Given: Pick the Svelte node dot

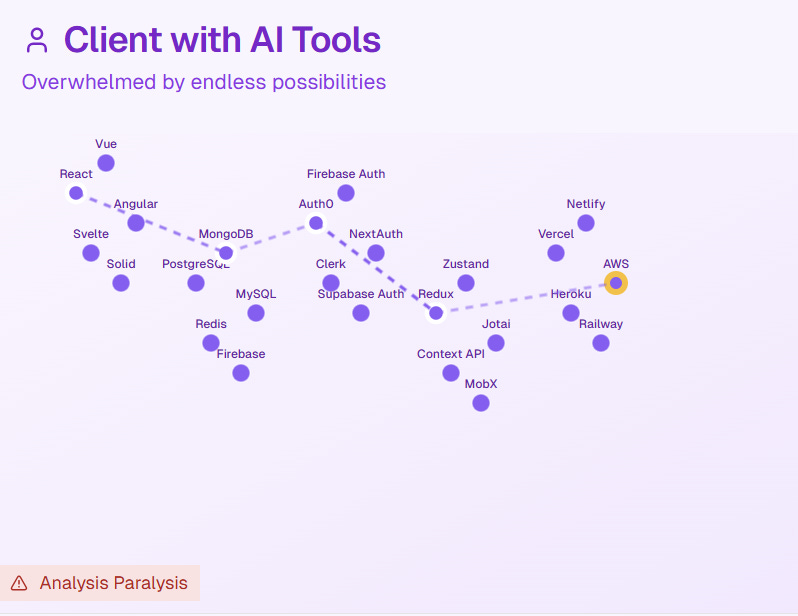Looking at the screenshot, I should point(91,253).
